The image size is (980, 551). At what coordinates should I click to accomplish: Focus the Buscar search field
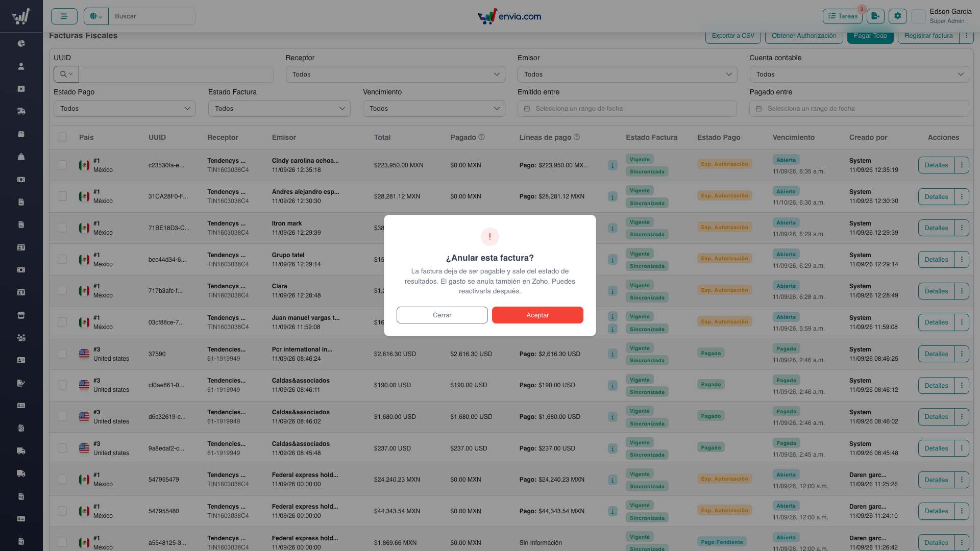152,16
